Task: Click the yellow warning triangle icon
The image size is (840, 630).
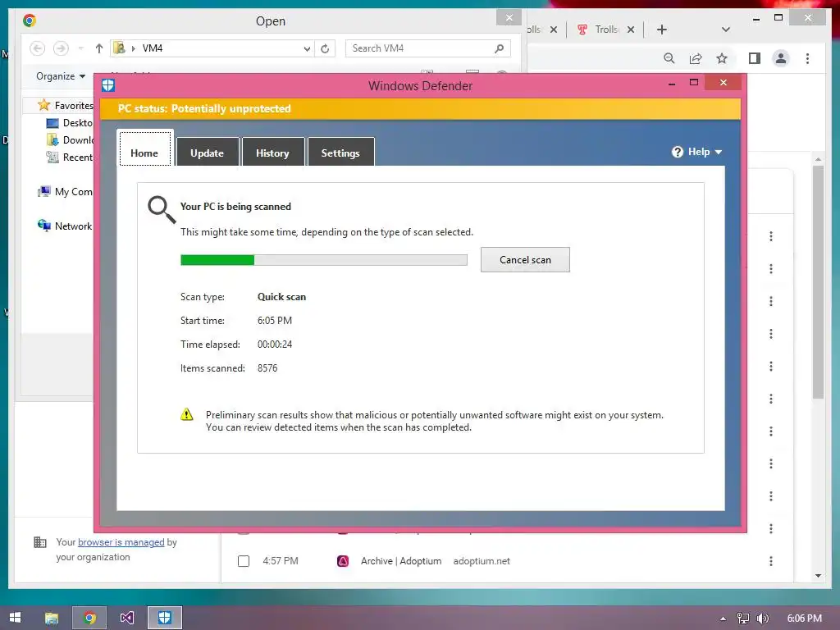Action: [187, 414]
